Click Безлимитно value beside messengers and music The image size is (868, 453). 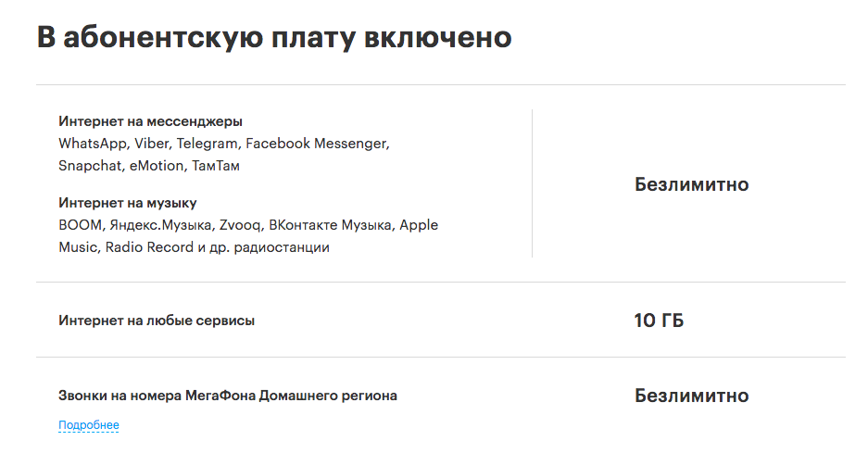[691, 183]
